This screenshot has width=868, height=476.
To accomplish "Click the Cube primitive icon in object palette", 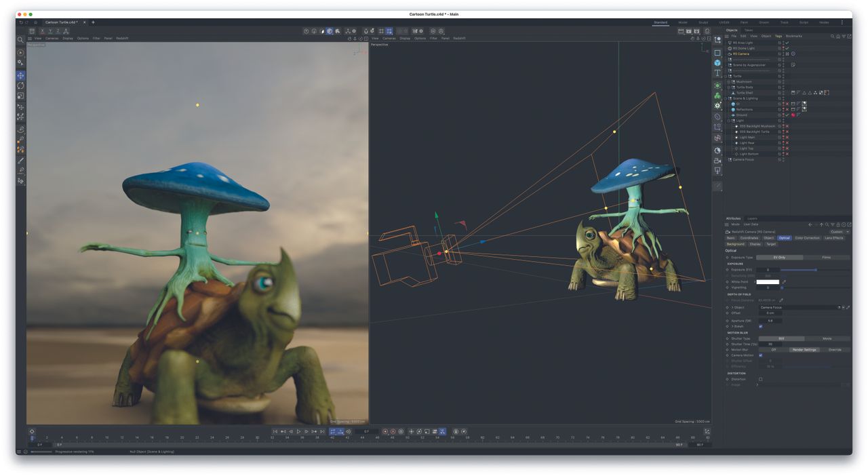I will [x=717, y=62].
